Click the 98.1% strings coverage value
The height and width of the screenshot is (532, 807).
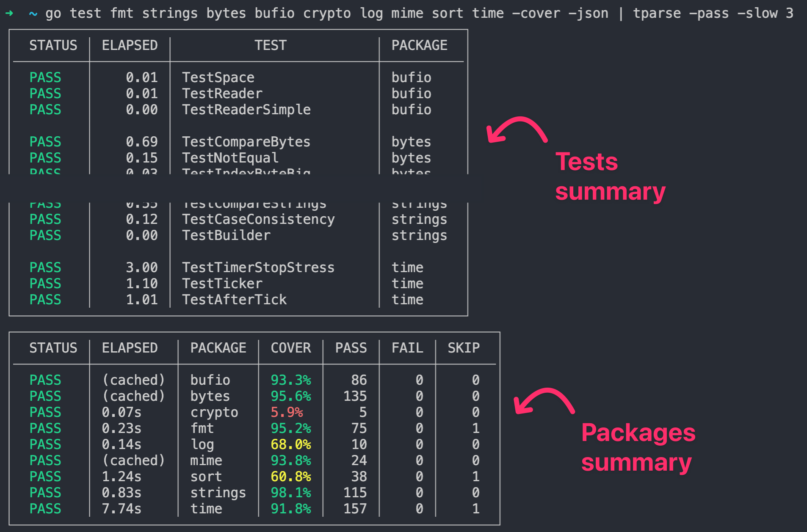[x=290, y=493]
